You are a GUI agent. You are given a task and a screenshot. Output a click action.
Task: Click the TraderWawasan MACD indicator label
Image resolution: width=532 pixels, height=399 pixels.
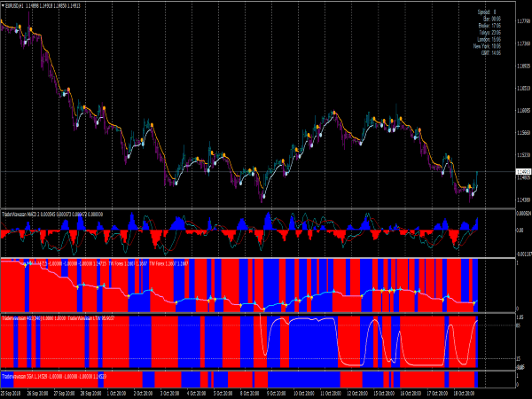click(52, 215)
